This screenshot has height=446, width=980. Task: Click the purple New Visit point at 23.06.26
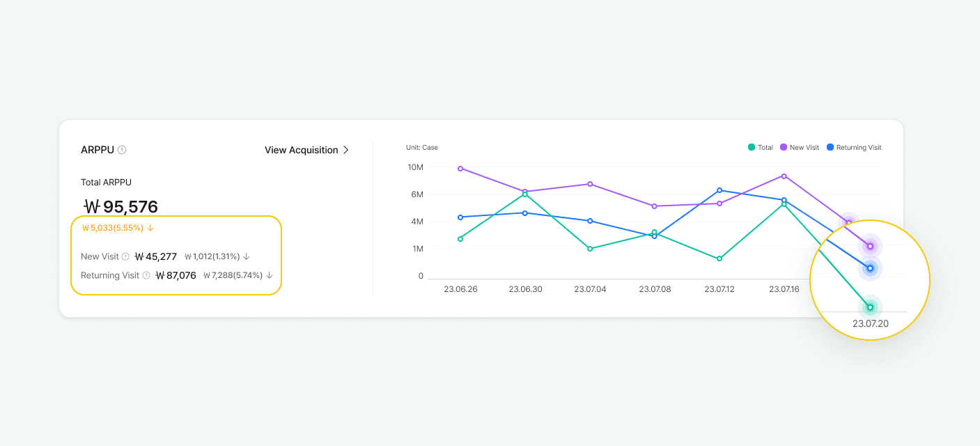pos(460,169)
